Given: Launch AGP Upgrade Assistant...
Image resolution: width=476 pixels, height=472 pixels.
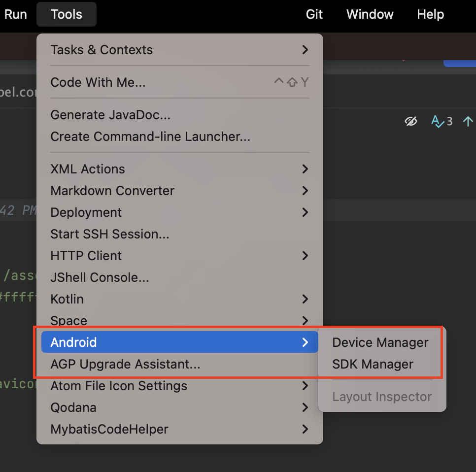Looking at the screenshot, I should point(180,364).
